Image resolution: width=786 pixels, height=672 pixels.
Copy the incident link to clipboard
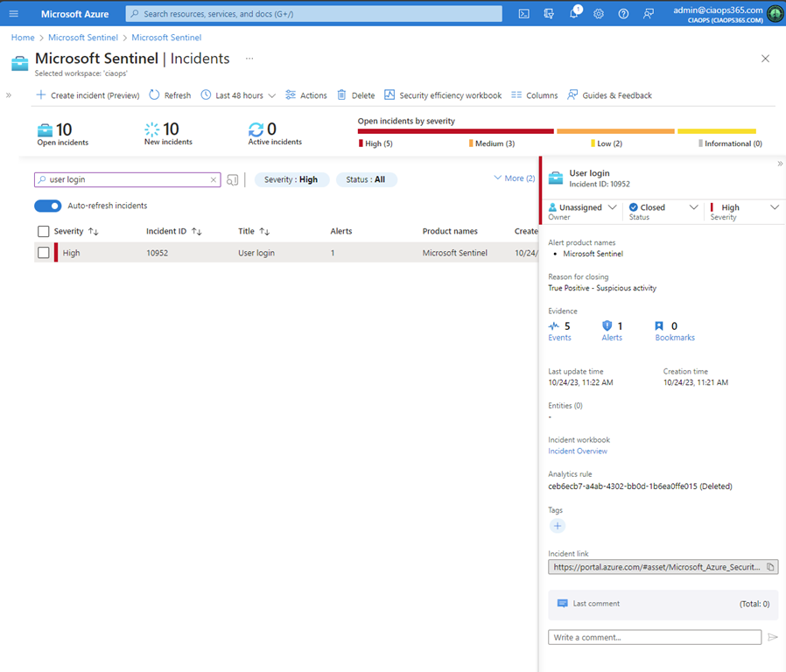tap(770, 567)
